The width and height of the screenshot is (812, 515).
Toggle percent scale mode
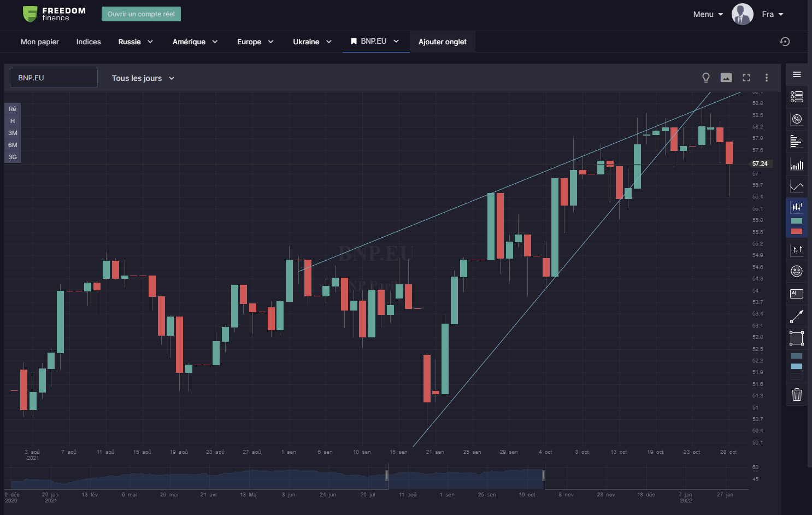(x=797, y=119)
